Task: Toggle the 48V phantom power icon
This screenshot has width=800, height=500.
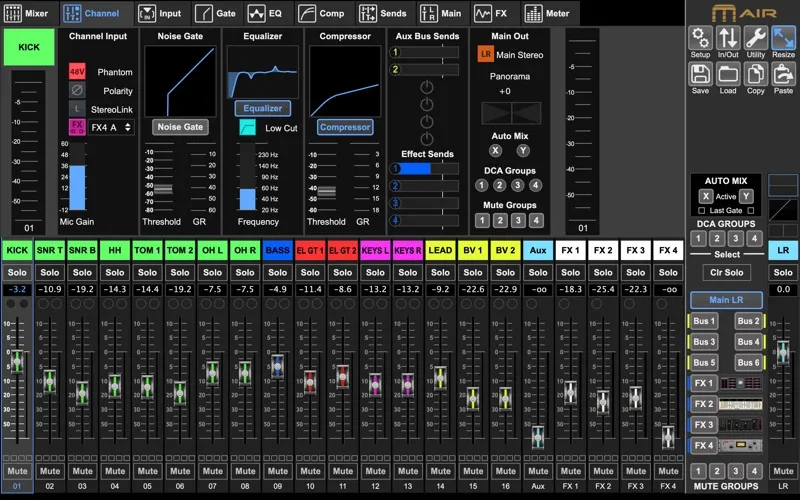Action: (77, 72)
